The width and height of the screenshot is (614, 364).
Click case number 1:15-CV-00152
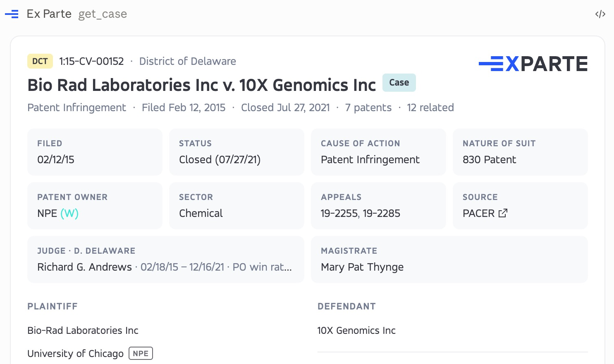(91, 61)
